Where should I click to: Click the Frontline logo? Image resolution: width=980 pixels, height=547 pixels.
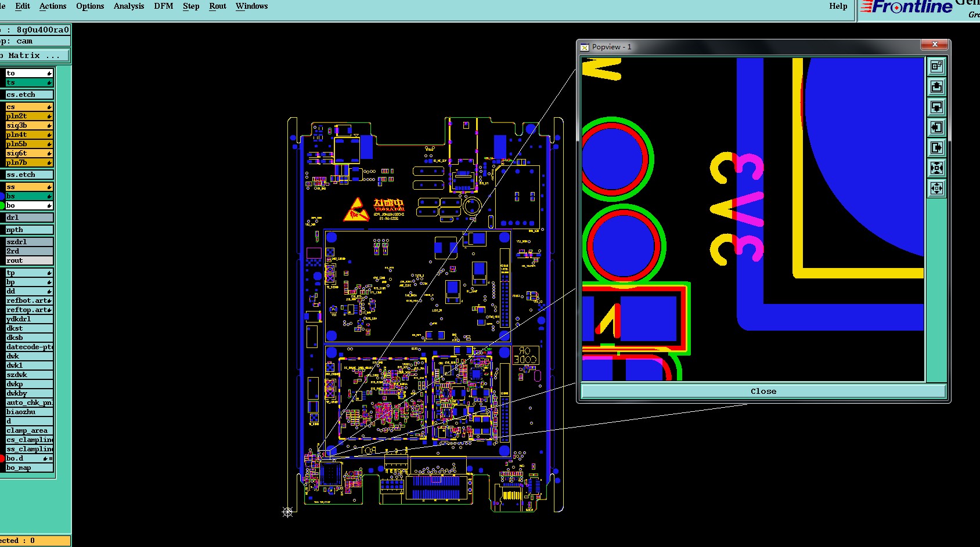tap(906, 7)
